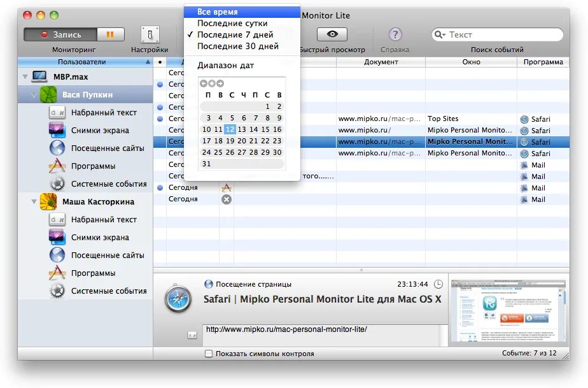Click the URL text field in details
The width and height of the screenshot is (588, 388).
(x=321, y=335)
